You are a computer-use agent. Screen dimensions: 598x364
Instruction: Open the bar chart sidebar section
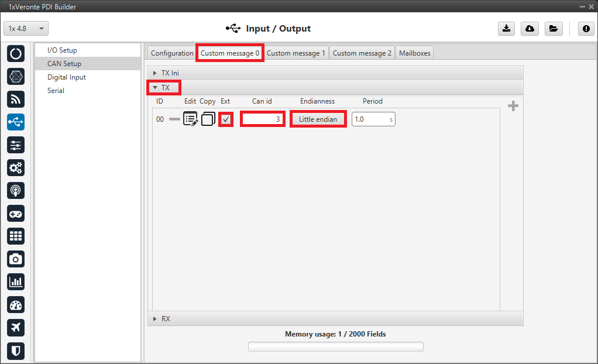click(x=16, y=281)
